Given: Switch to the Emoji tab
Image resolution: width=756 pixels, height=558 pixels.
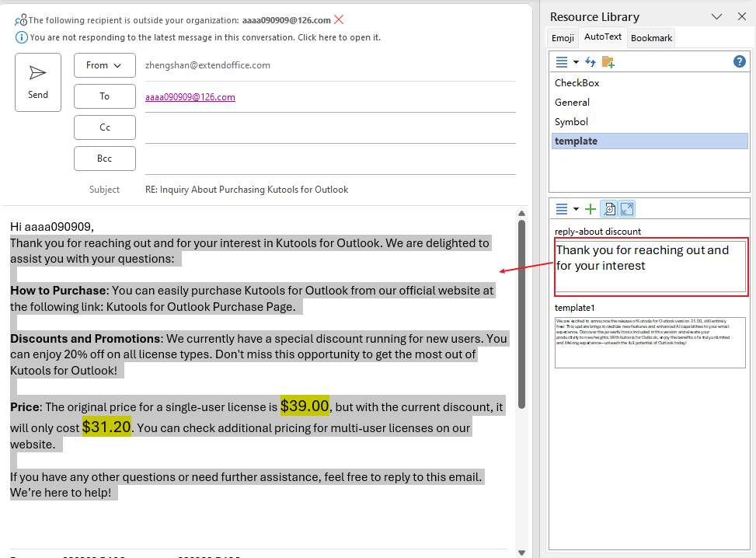Looking at the screenshot, I should tap(563, 38).
